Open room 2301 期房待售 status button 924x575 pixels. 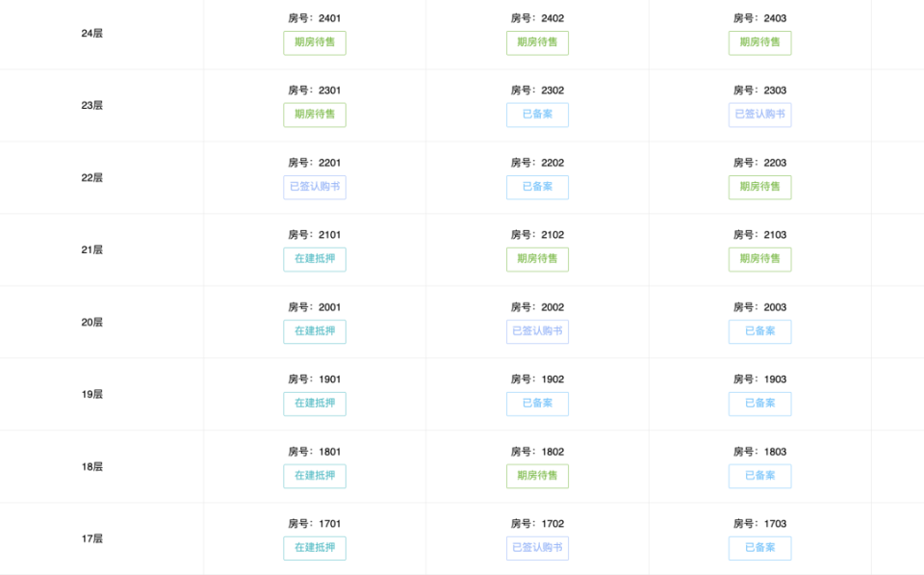[x=315, y=115]
